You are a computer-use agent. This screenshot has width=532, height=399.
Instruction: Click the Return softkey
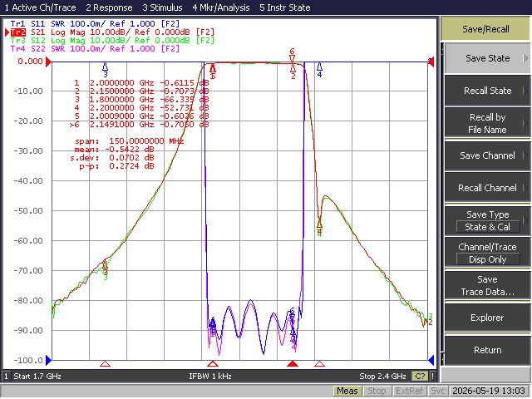tap(487, 350)
